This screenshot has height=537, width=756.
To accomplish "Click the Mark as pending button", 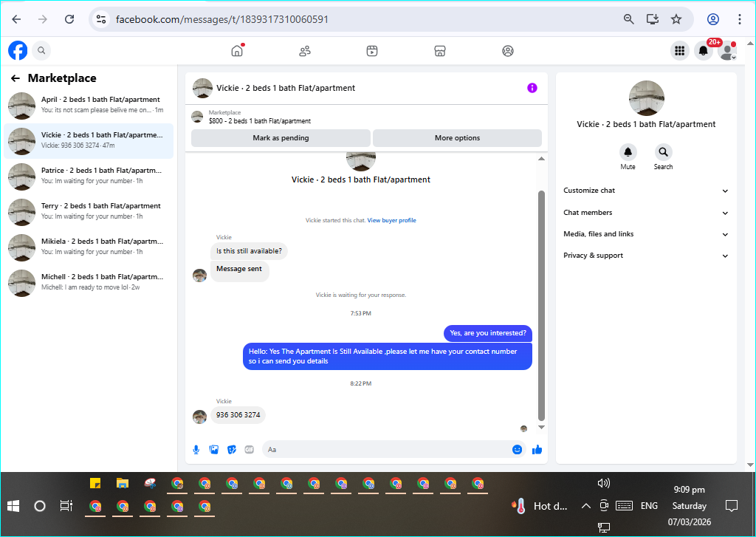I will click(x=281, y=138).
